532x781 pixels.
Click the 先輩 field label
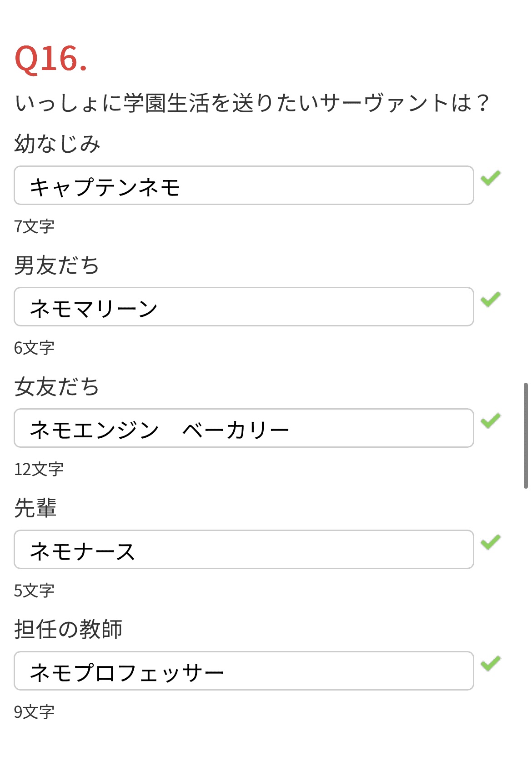pyautogui.click(x=35, y=508)
